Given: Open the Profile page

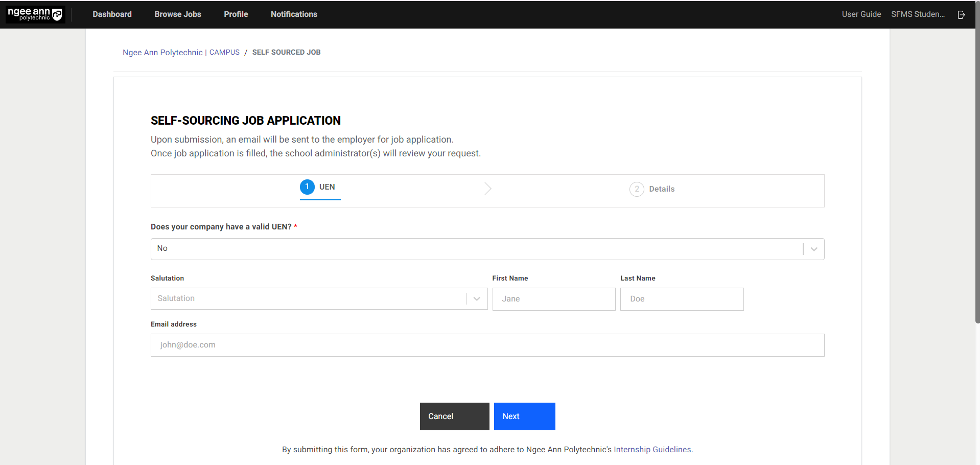Looking at the screenshot, I should coord(236,14).
